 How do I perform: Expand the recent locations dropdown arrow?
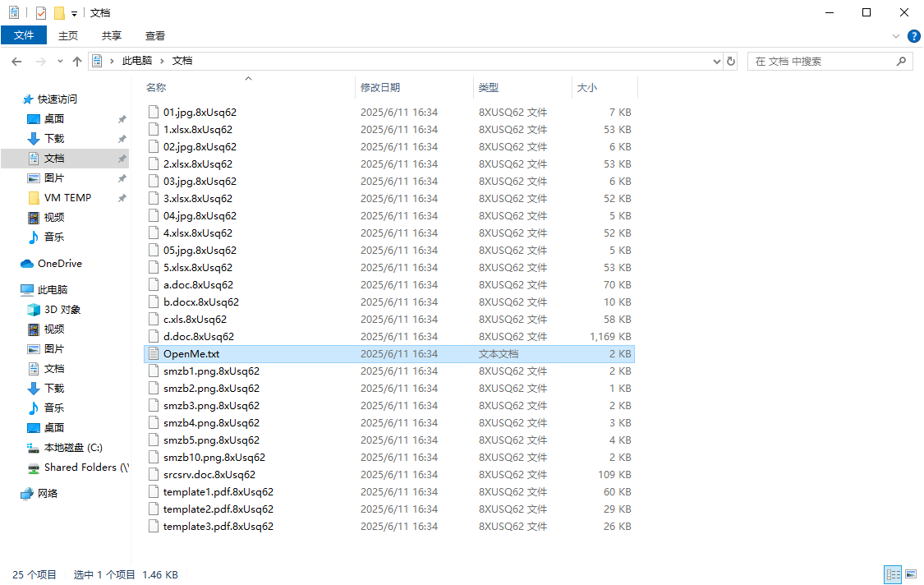coord(60,62)
